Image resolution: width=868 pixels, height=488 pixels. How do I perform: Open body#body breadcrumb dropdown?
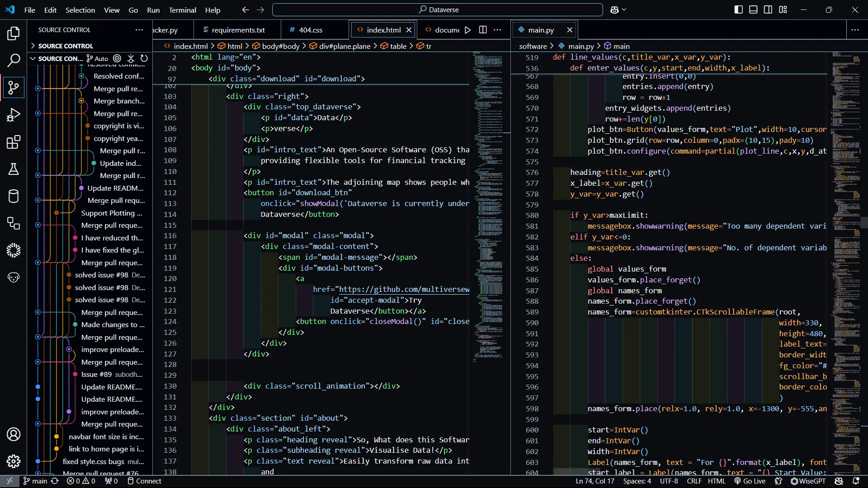click(x=276, y=46)
